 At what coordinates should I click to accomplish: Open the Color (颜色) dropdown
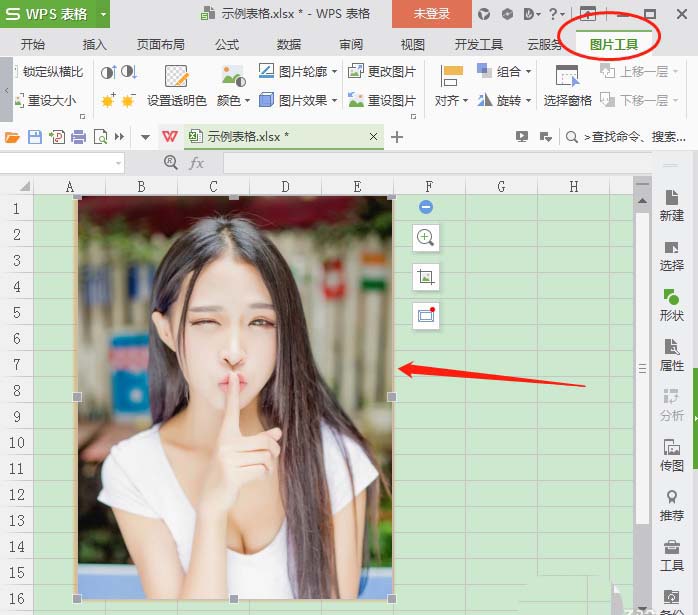[x=233, y=101]
